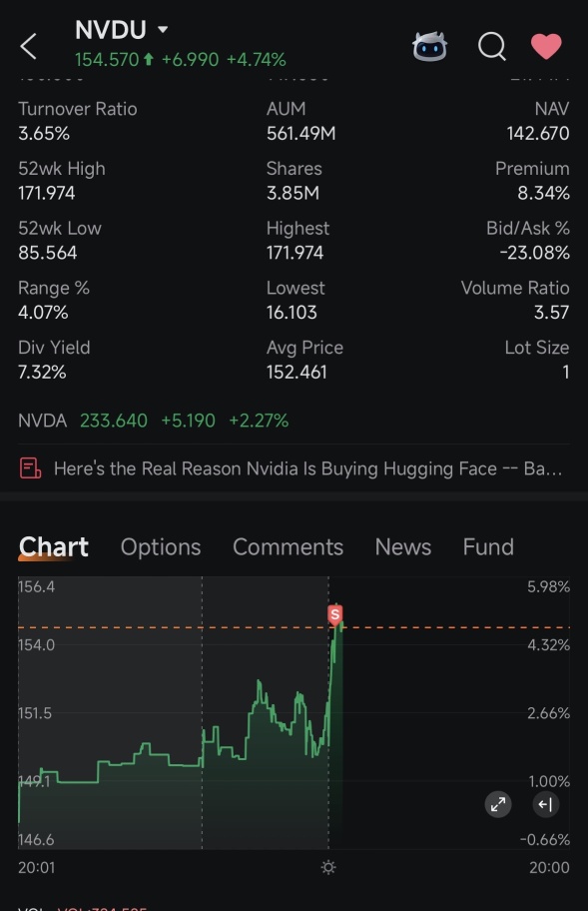The height and width of the screenshot is (911, 588).
Task: Open search with magnifier icon
Action: [x=491, y=46]
